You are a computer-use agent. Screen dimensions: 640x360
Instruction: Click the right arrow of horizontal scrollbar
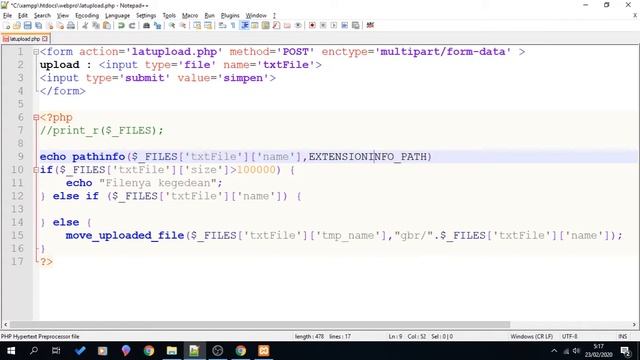(634, 324)
